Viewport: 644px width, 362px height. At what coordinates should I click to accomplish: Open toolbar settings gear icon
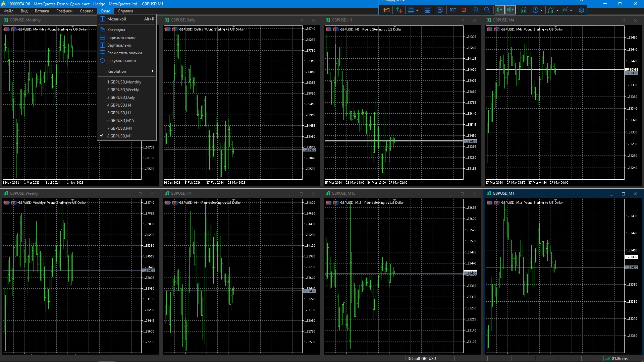(x=581, y=10)
